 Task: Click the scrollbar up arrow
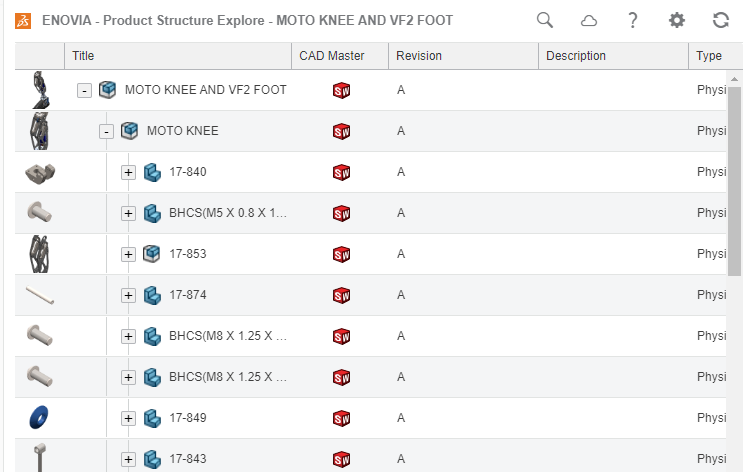click(x=734, y=79)
